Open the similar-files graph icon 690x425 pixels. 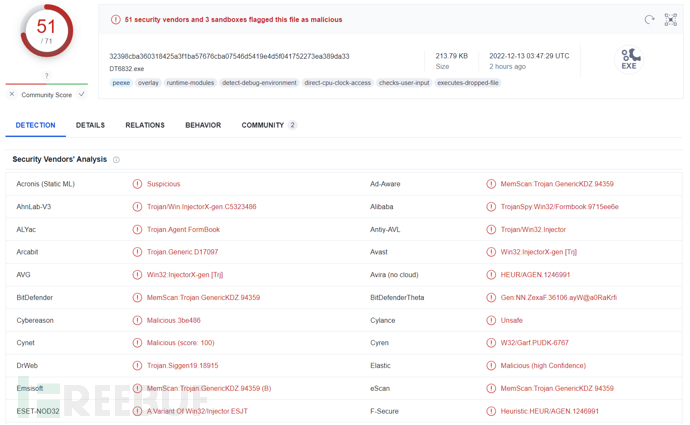[671, 19]
